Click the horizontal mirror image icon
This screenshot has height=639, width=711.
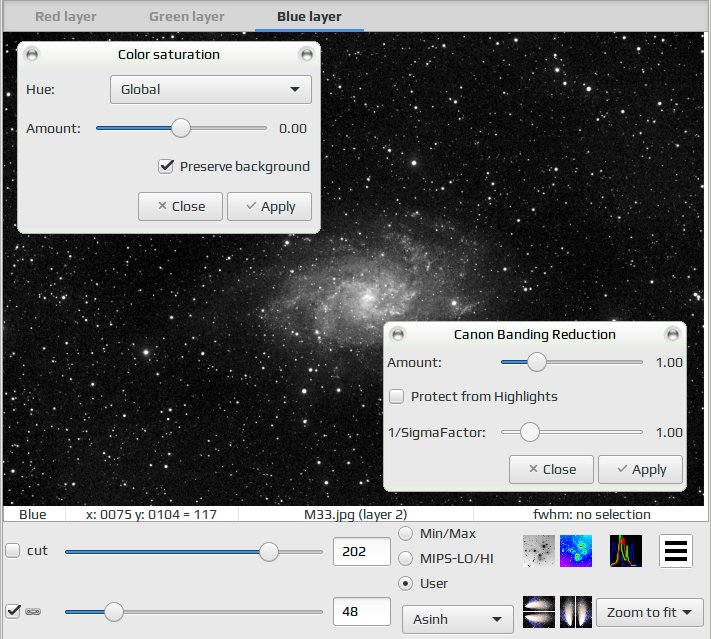point(576,612)
